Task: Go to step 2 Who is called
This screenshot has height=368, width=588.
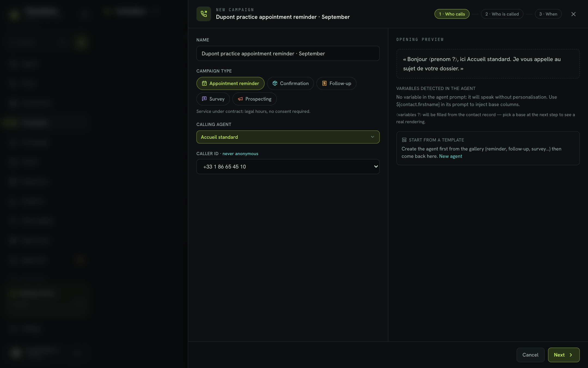Action: pos(502,14)
